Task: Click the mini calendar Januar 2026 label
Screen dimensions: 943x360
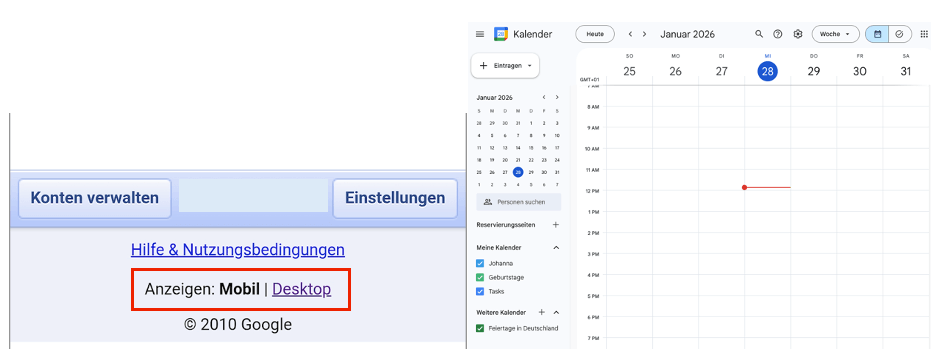Action: click(494, 97)
